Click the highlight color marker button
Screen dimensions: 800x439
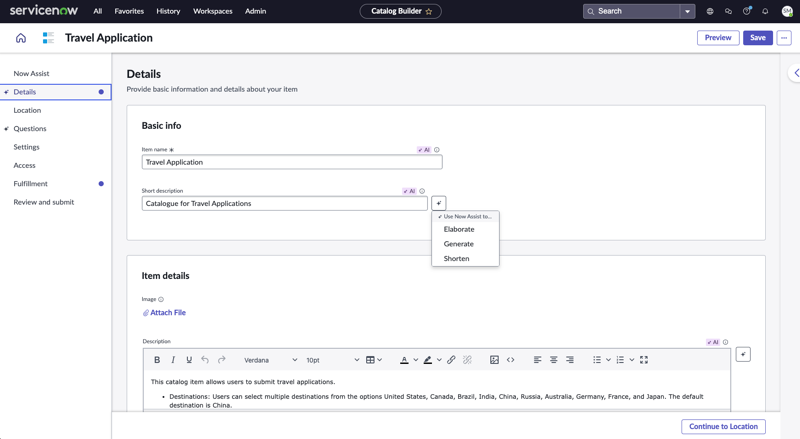pyautogui.click(x=428, y=360)
